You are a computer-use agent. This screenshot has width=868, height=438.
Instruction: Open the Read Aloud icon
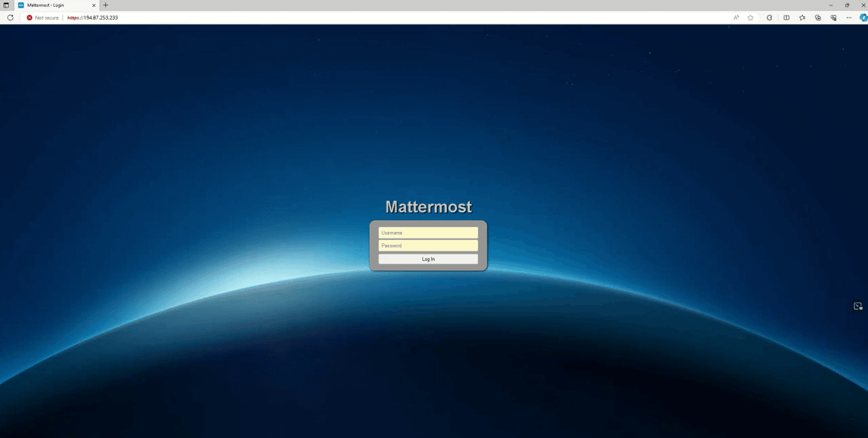(x=736, y=18)
